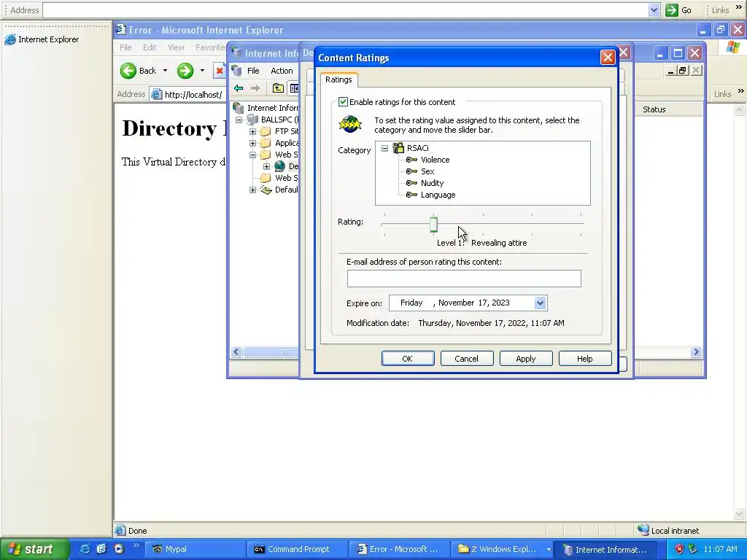The width and height of the screenshot is (747, 560).
Task: Click the rightmost end of the Rating slider track
Action: (581, 223)
